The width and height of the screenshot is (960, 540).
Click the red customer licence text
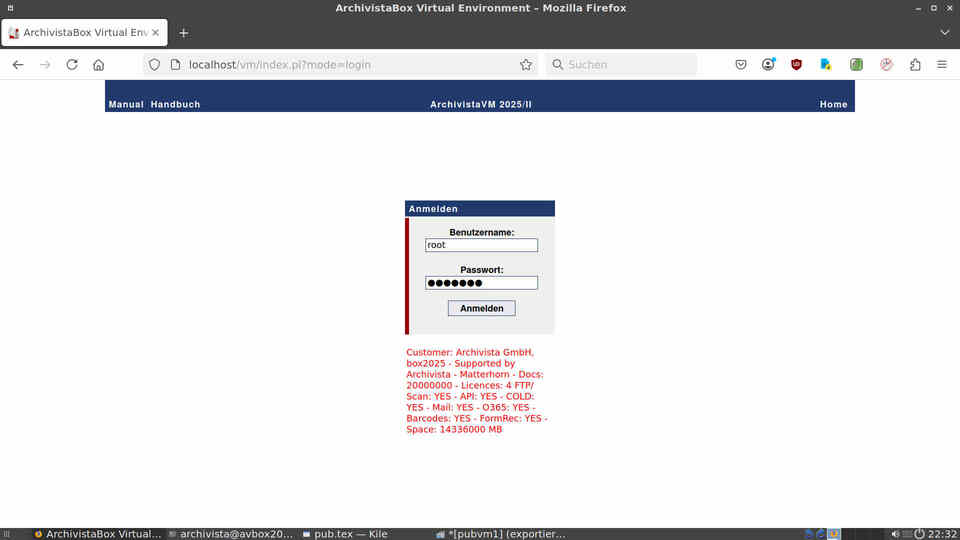pos(477,391)
